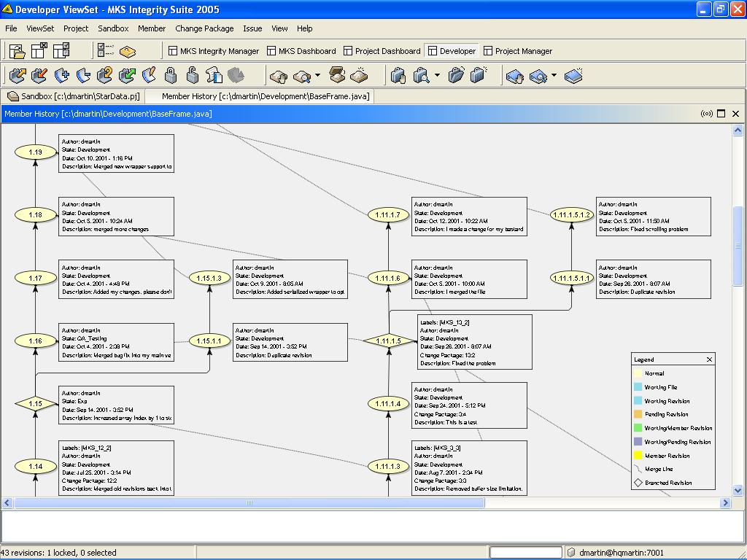Select revision node 1.11.1.7
Screen dimensions: 747x560
coord(388,215)
